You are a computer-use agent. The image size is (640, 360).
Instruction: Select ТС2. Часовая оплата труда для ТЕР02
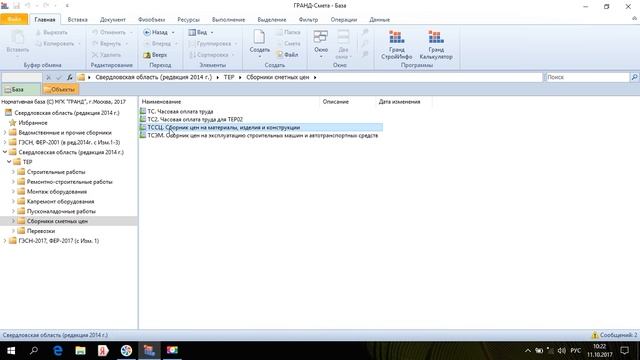(x=195, y=119)
